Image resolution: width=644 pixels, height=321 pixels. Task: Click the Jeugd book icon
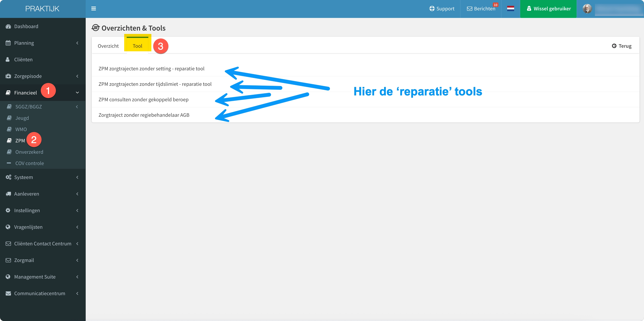click(9, 118)
